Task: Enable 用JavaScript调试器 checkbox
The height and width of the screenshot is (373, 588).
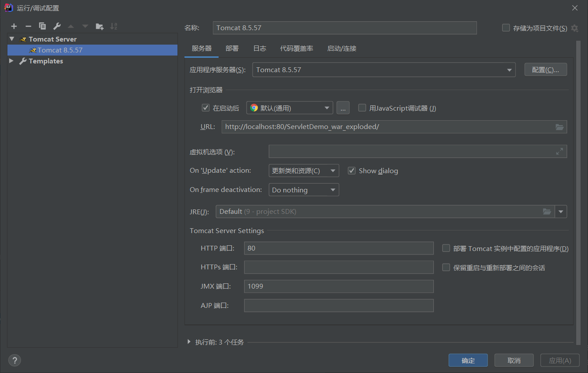Action: point(362,108)
